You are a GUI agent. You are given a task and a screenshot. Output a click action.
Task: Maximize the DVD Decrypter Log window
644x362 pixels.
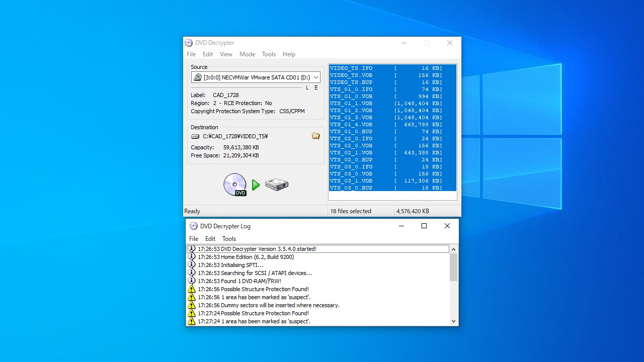[424, 226]
